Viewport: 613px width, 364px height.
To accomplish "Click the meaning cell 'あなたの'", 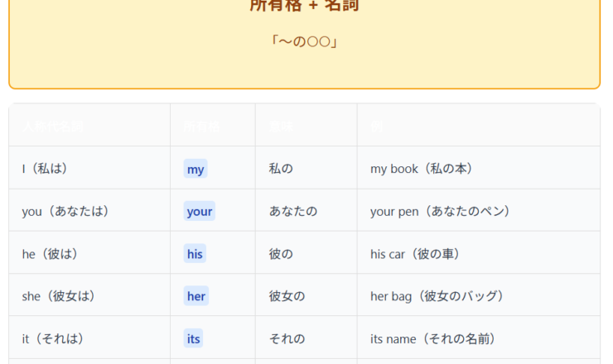I will (x=306, y=210).
